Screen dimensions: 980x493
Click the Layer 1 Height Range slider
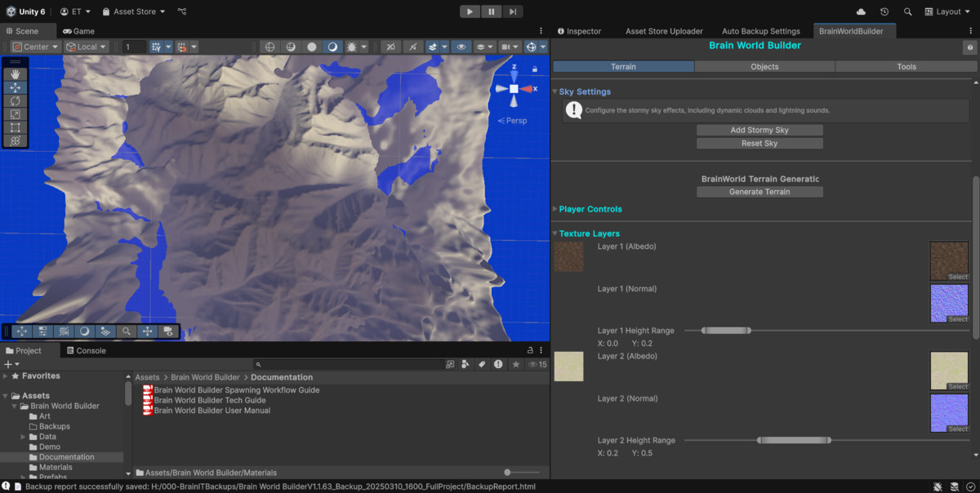[x=826, y=331]
